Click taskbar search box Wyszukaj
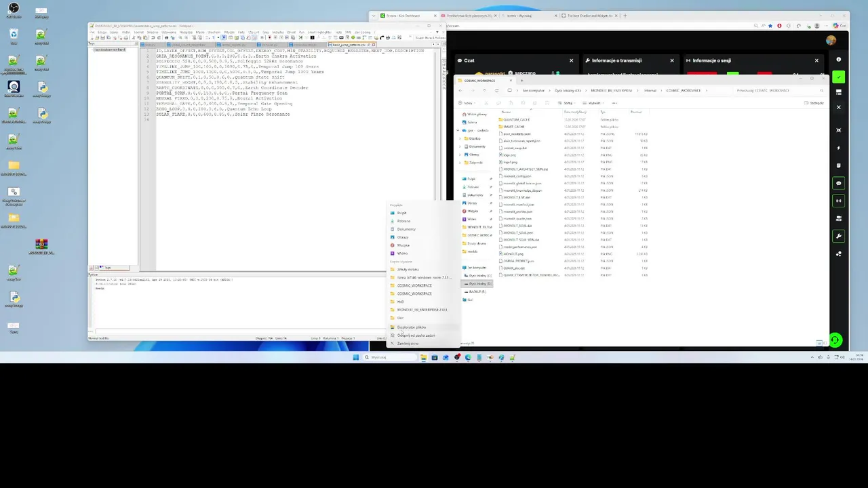868x488 pixels. coord(391,357)
